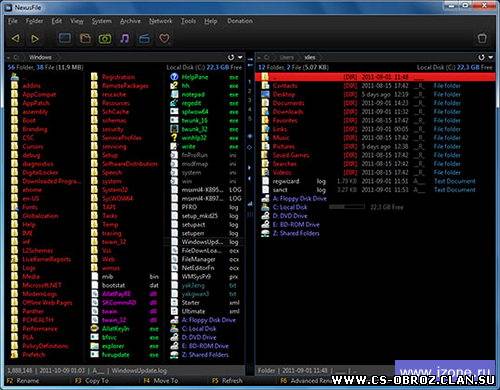Viewport: 500px width, 390px height.
Task: Select the Fonts folder in left pane
Action: click(30, 207)
